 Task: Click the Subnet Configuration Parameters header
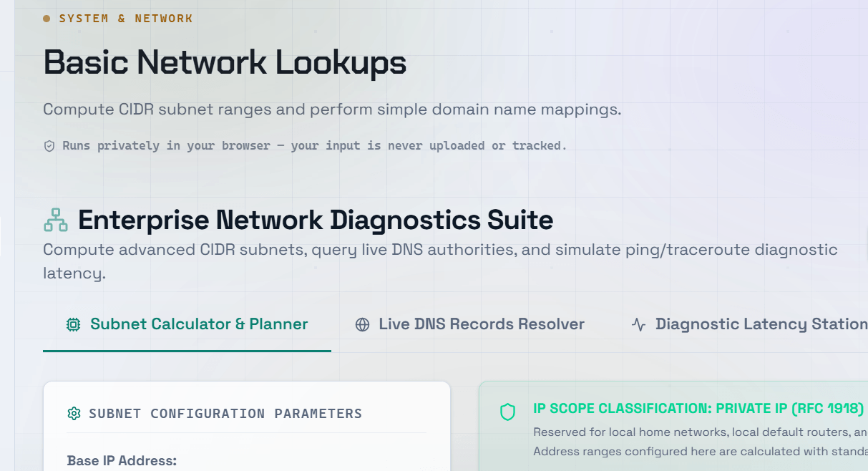click(x=225, y=414)
